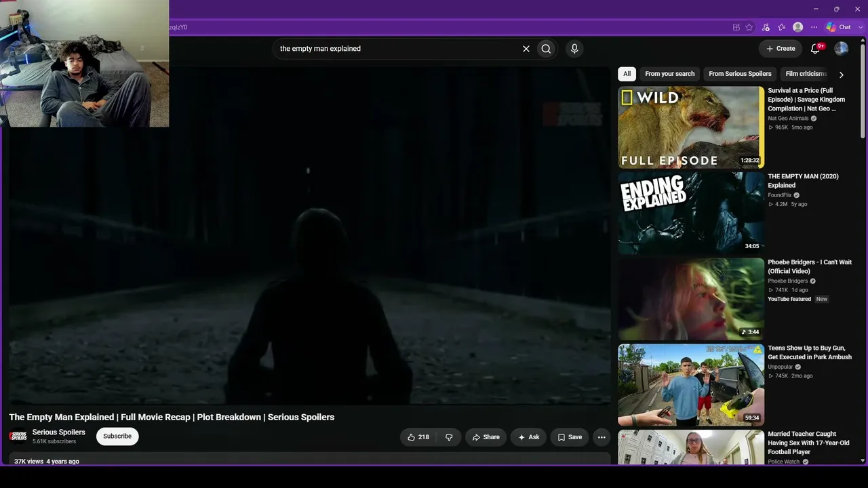Click inside the YouTube search field
This screenshot has width=868, height=488.
pos(397,49)
